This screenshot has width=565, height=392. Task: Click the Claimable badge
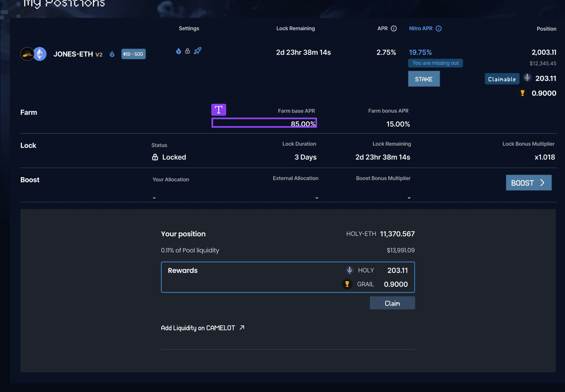pyautogui.click(x=502, y=79)
